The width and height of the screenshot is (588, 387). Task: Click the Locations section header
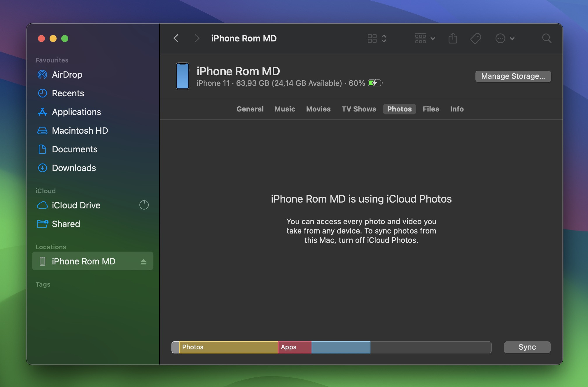pos(51,247)
